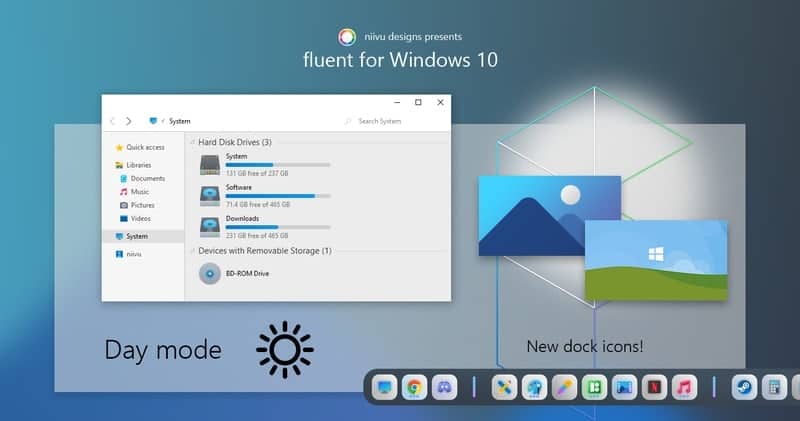Click the BD-ROM Drive label
This screenshot has height=421, width=800.
tap(247, 274)
